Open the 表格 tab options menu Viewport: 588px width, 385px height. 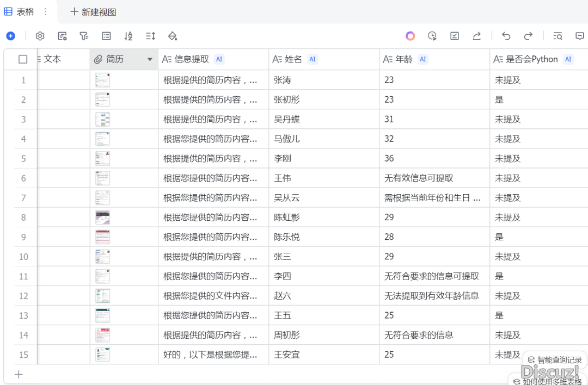pos(46,12)
